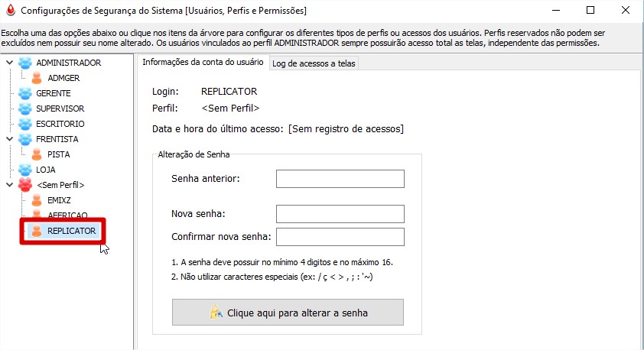This screenshot has width=644, height=350.
Task: Collapse the FRENTISTA tree node
Action: [9, 139]
